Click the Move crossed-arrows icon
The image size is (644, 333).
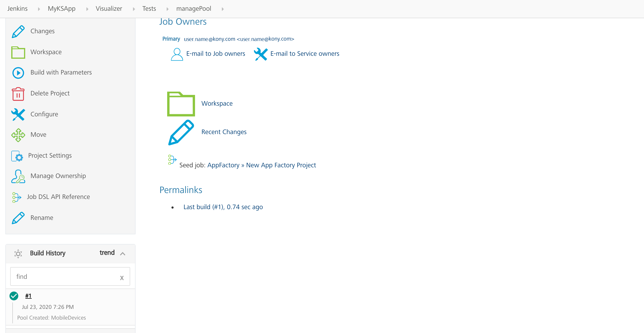[18, 135]
